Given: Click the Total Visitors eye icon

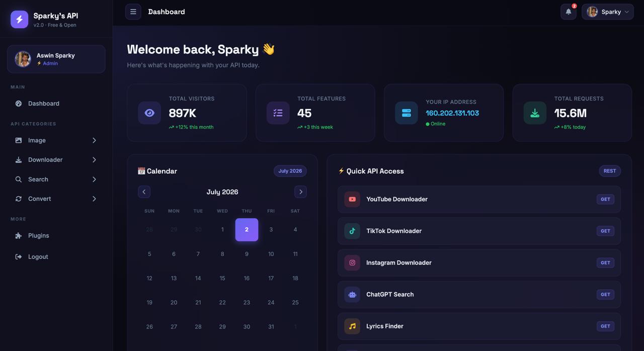Looking at the screenshot, I should click(149, 113).
